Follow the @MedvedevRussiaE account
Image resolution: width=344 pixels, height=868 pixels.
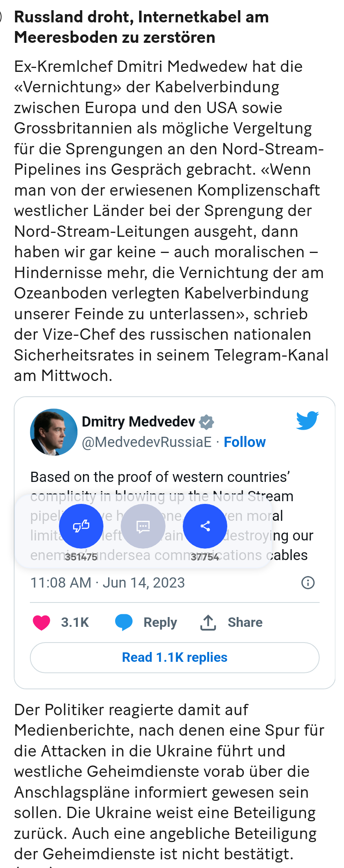[245, 442]
